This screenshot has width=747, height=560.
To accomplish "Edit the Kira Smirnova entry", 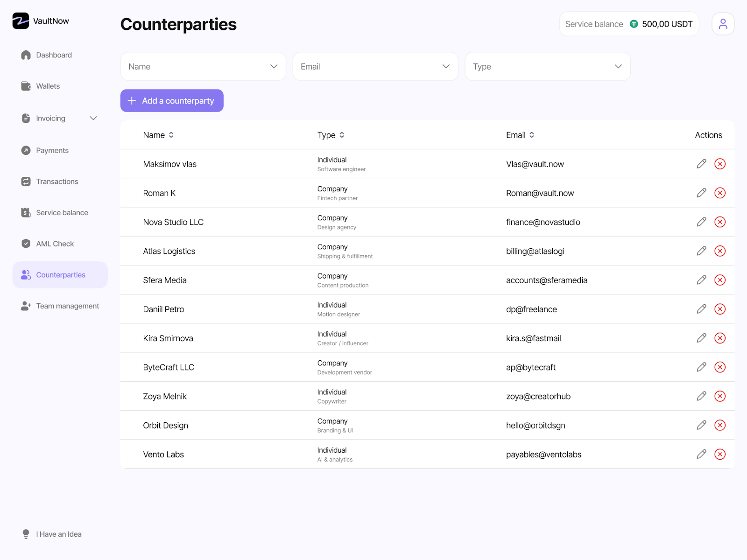I will 701,338.
